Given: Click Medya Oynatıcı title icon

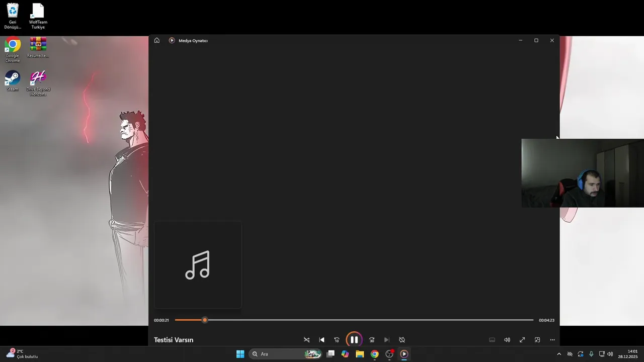Looking at the screenshot, I should [172, 40].
